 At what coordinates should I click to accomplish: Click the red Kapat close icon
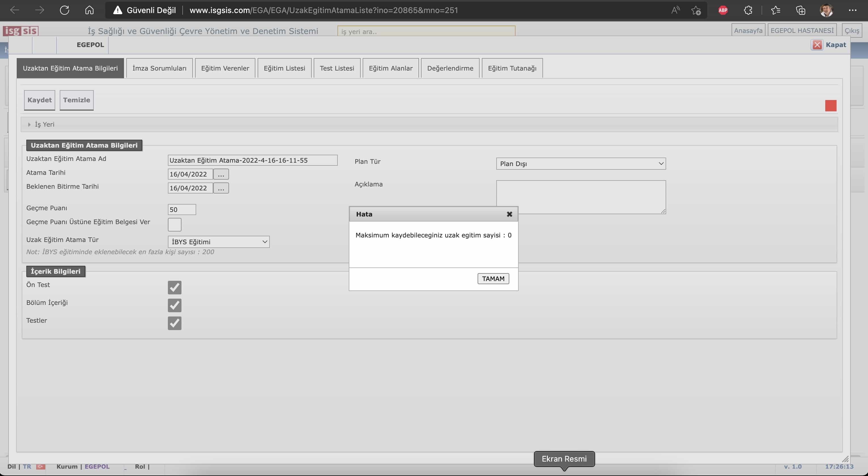click(817, 45)
